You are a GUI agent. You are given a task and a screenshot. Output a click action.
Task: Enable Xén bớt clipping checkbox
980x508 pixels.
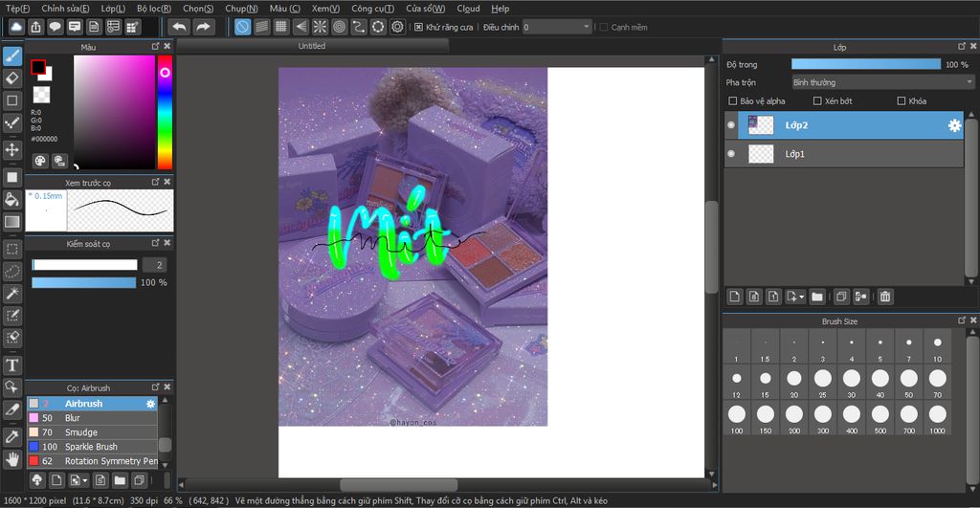coord(817,100)
